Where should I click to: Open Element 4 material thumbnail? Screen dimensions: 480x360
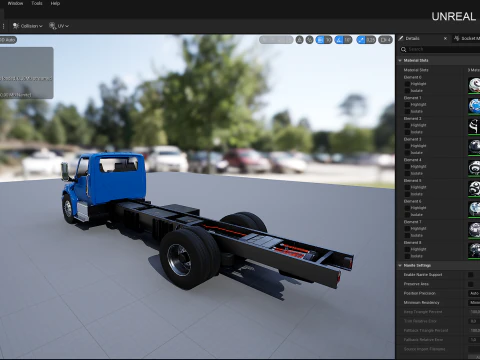coord(474,168)
